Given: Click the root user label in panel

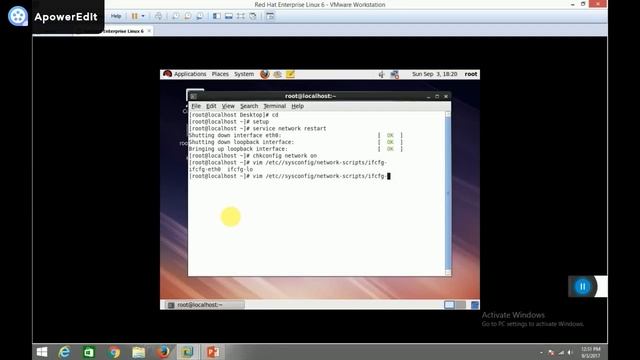Looking at the screenshot, I should pyautogui.click(x=471, y=74).
